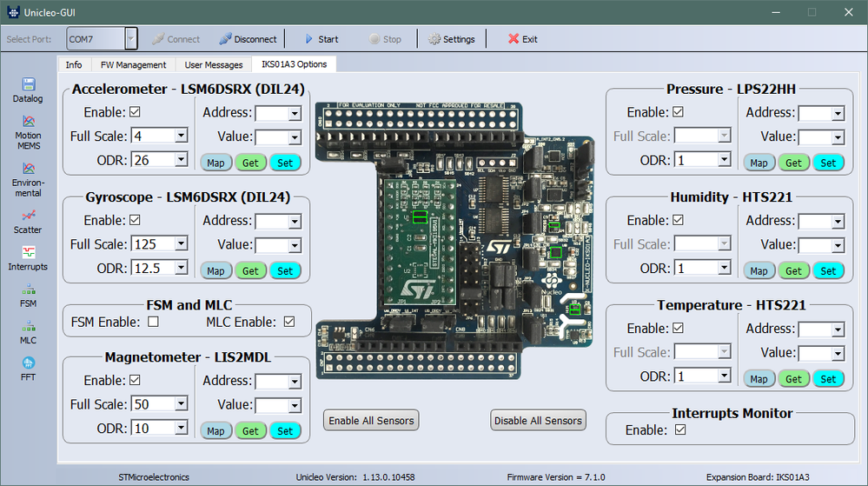Click the Firmware Version status text
Image resolution: width=868 pixels, height=486 pixels.
[556, 477]
